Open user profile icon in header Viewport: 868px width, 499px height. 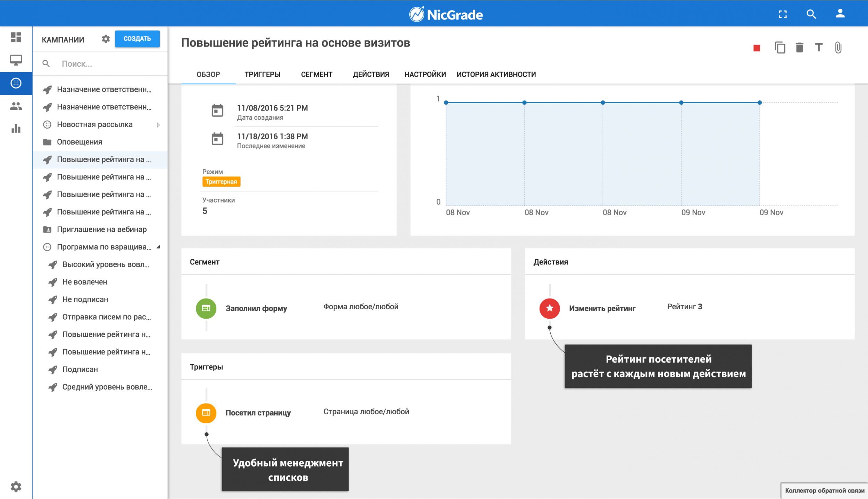[840, 14]
